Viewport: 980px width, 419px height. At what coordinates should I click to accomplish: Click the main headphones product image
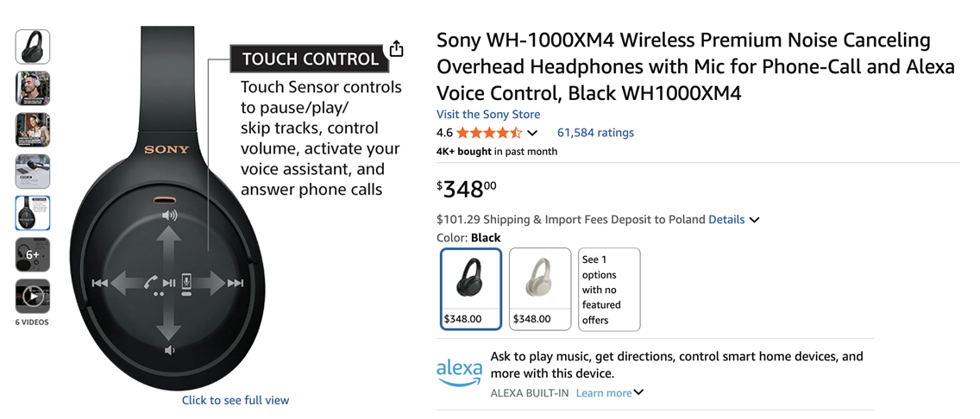[164, 259]
